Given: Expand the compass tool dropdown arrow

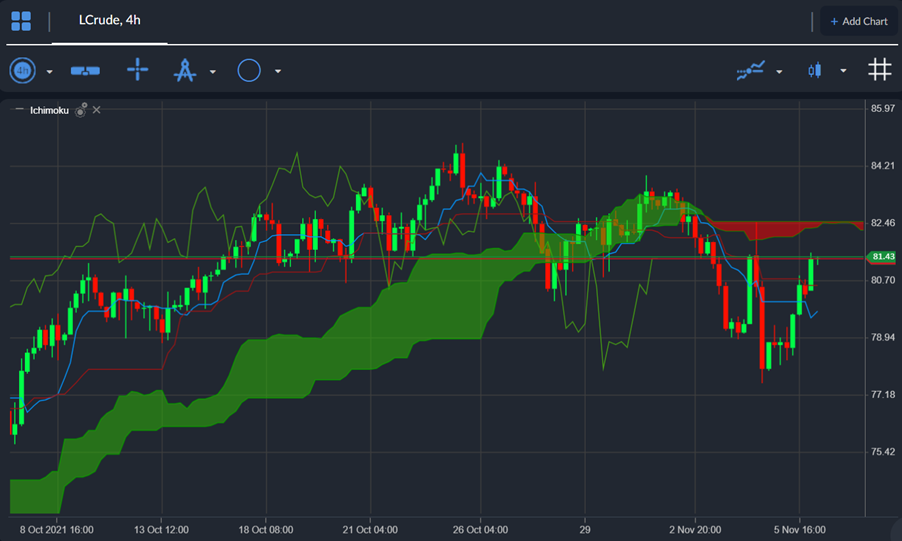Looking at the screenshot, I should 213,71.
